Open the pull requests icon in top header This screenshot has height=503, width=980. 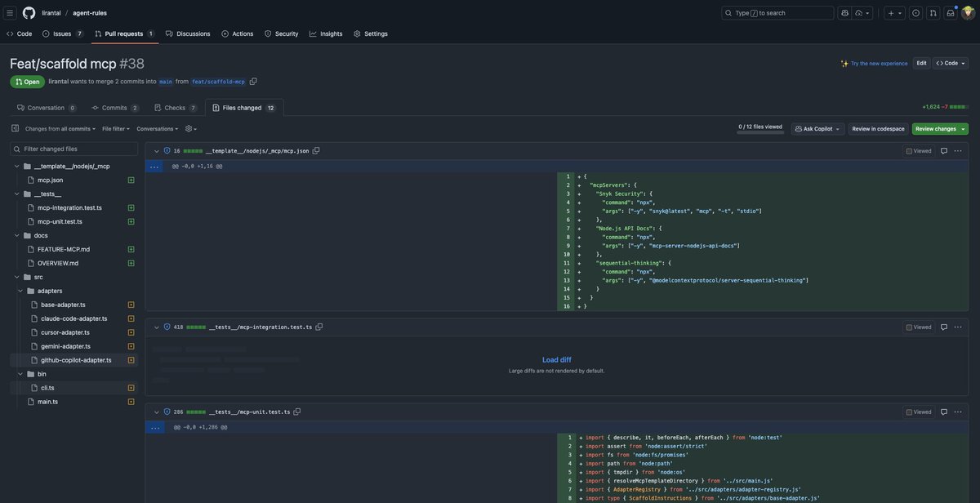pyautogui.click(x=933, y=13)
